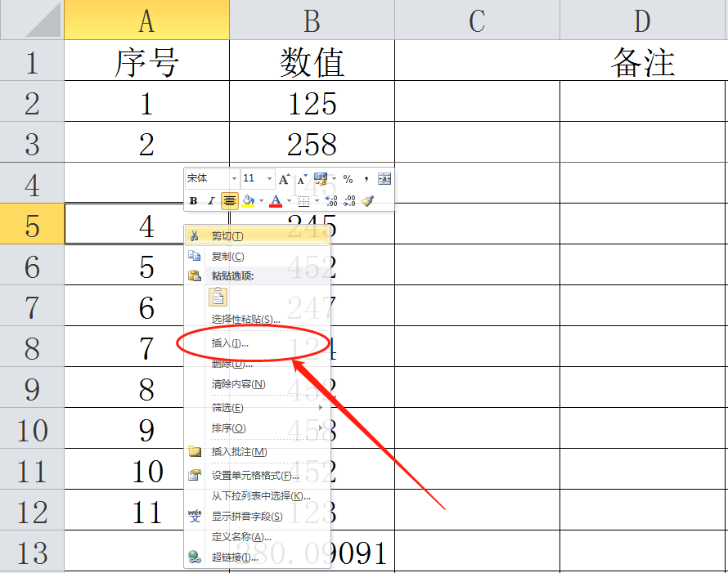Choose 删除(D) from context menu

258,364
